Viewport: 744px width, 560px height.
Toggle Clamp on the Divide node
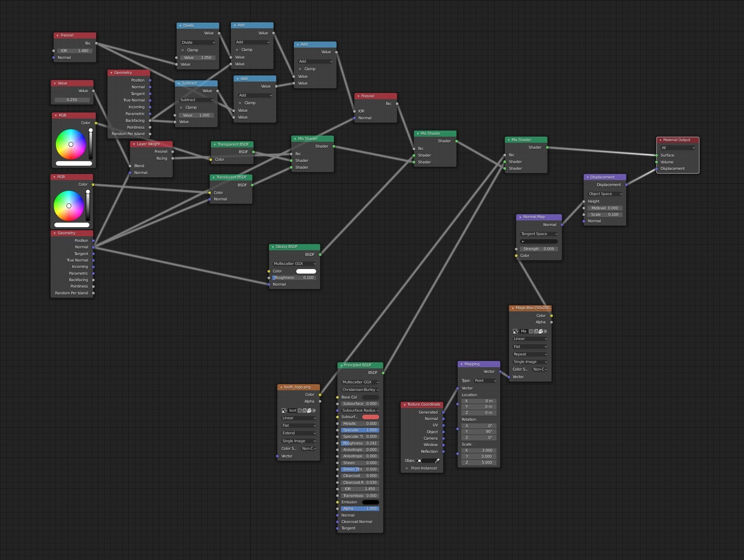point(183,50)
